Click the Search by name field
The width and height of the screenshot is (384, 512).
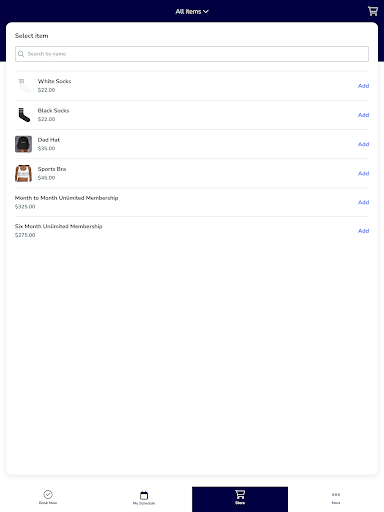click(192, 54)
